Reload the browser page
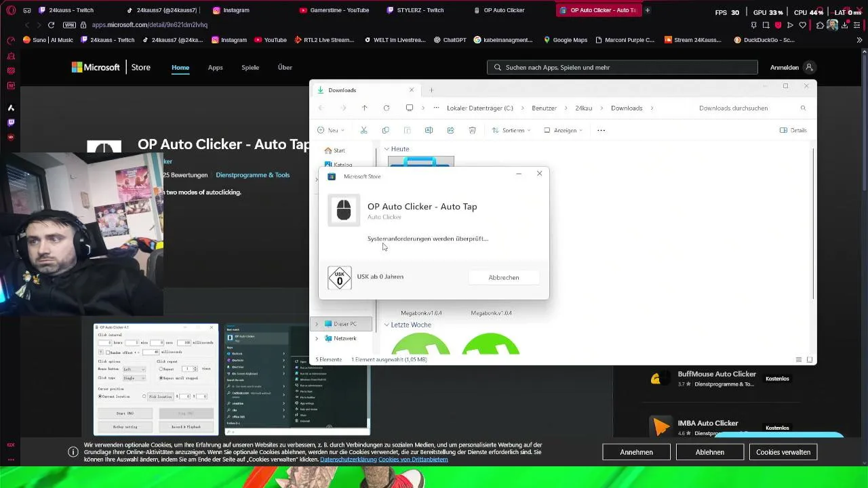The width and height of the screenshot is (868, 488). 51,25
